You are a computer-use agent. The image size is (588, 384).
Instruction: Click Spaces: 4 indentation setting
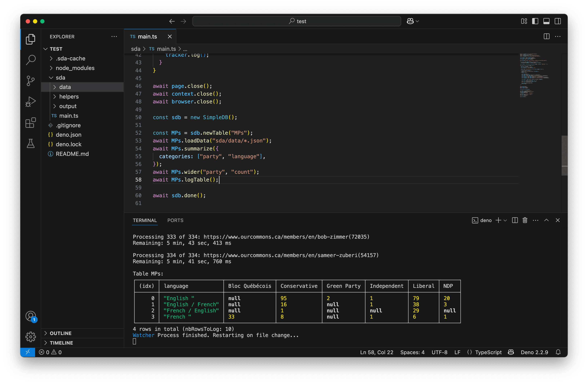click(x=412, y=352)
